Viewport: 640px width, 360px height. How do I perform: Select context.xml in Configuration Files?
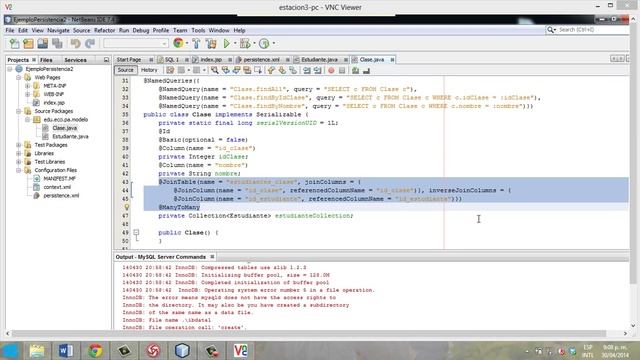click(x=57, y=187)
